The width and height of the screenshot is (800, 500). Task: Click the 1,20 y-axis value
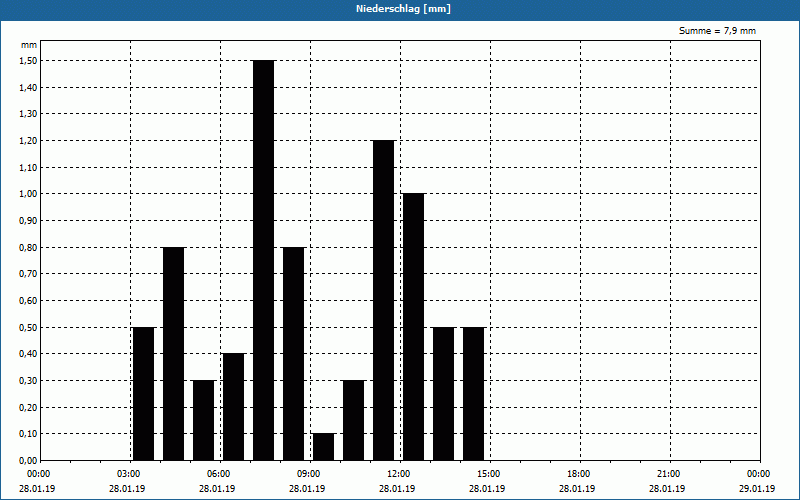[x=28, y=140]
